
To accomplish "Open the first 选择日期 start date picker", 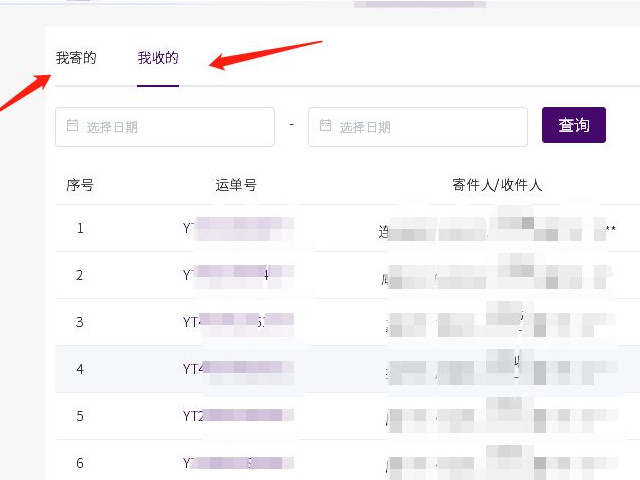I will (x=165, y=127).
